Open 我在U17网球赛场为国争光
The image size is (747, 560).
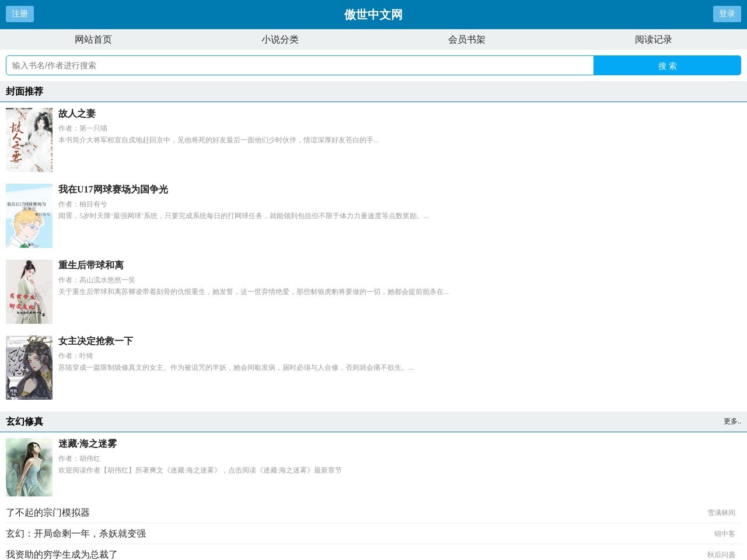tap(113, 189)
